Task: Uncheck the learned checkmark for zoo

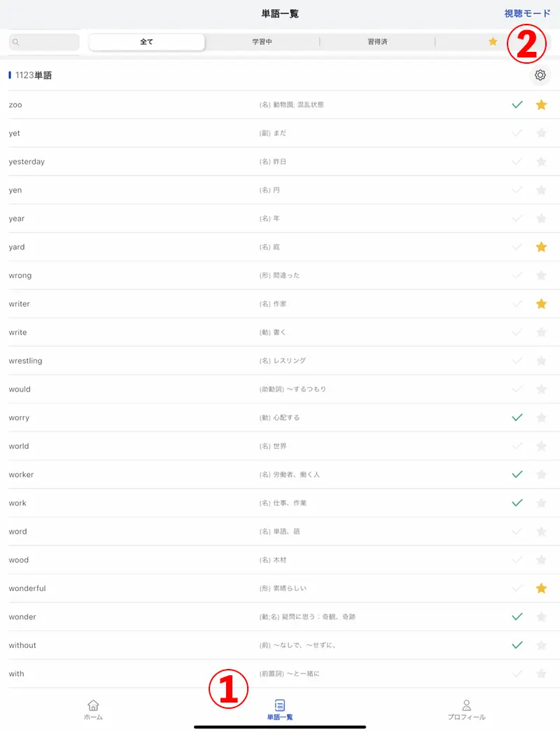Action: point(517,105)
